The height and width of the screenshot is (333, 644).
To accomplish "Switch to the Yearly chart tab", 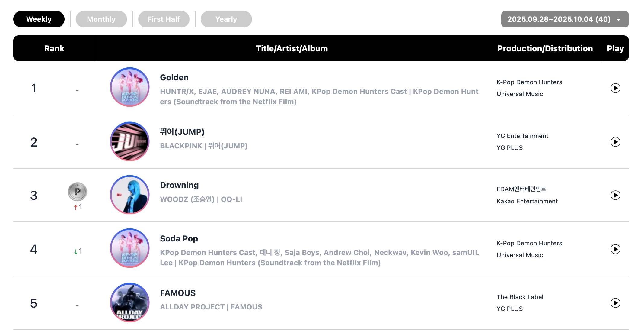I will pyautogui.click(x=226, y=19).
